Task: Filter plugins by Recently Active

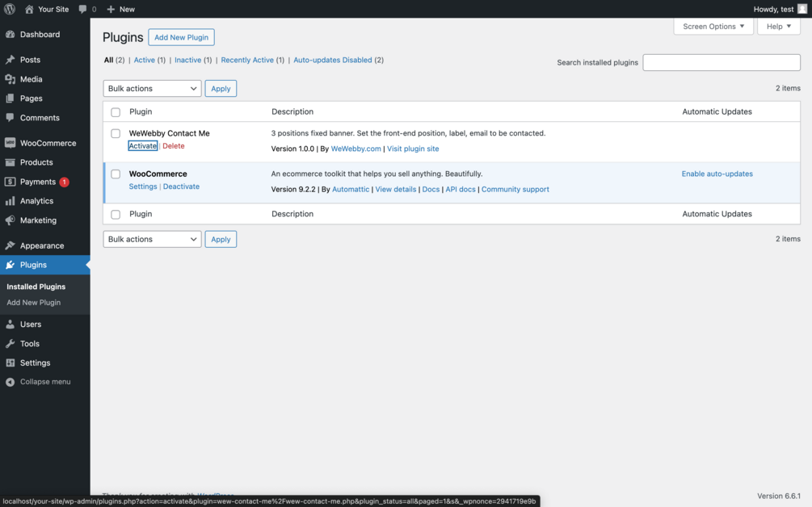Action: click(x=247, y=60)
